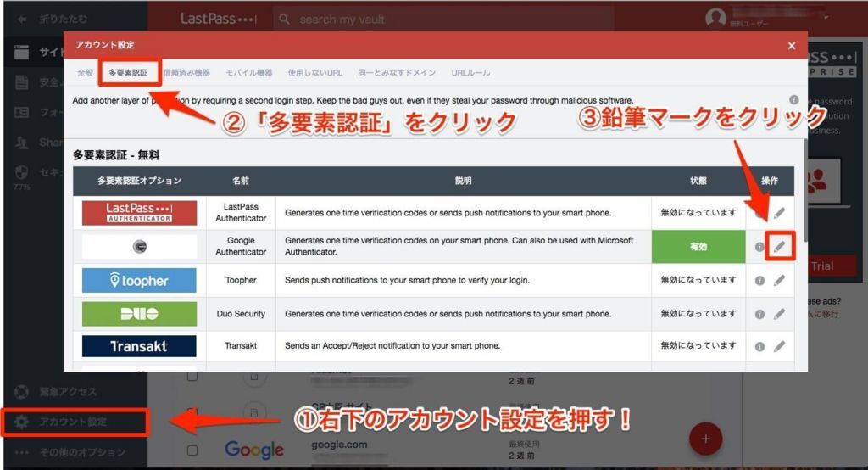Click the 名前 column header
868x470 pixels.
click(x=241, y=181)
